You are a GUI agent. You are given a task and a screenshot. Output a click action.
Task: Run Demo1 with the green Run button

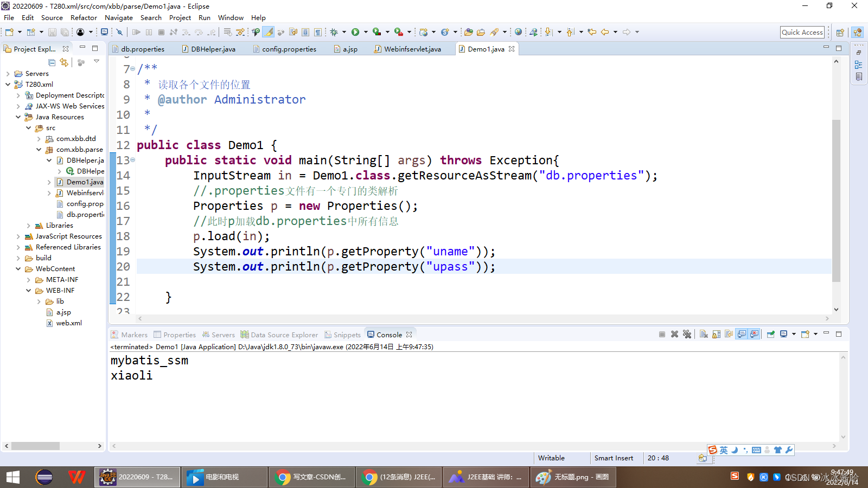click(x=355, y=32)
